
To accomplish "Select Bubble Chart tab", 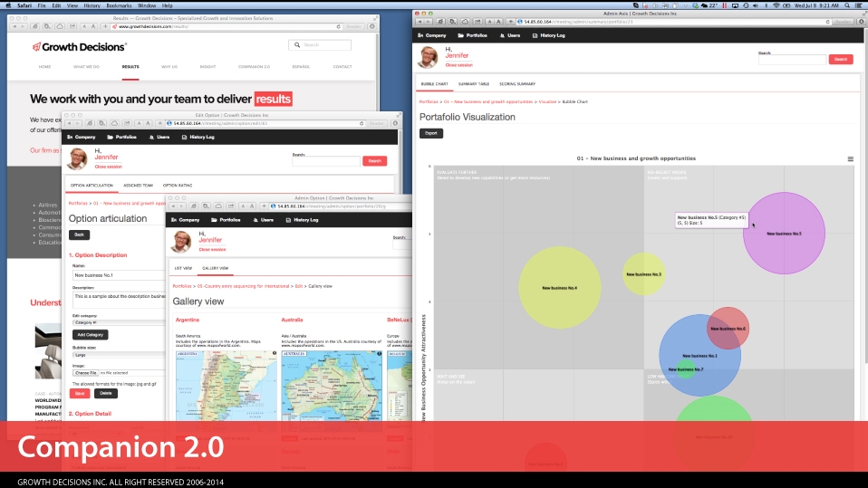I will [x=435, y=84].
